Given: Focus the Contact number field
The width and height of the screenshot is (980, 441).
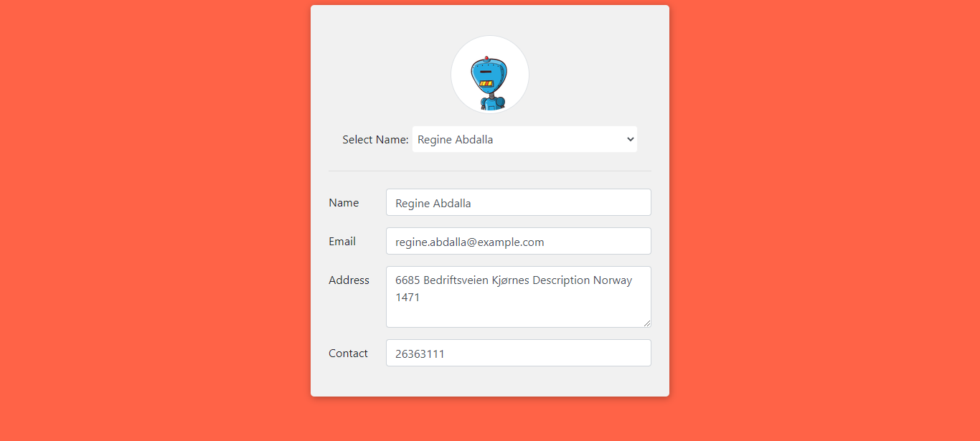Looking at the screenshot, I should (x=519, y=353).
